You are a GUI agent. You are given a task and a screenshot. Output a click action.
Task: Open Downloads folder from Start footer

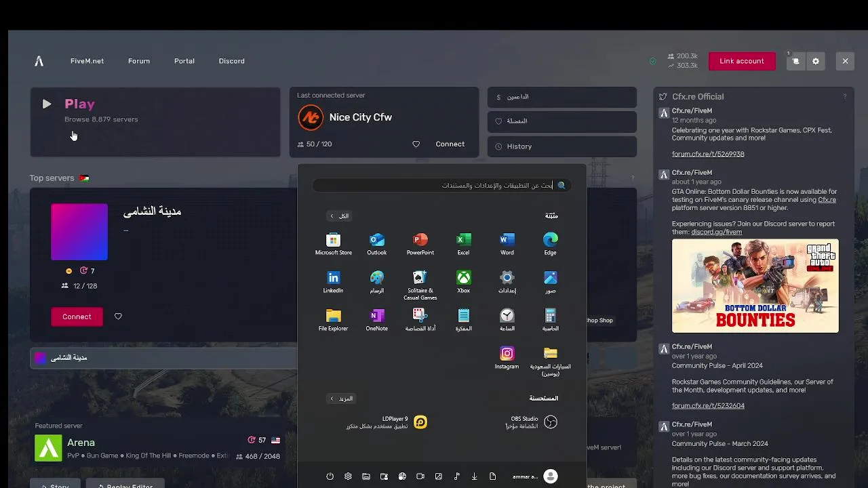click(475, 476)
